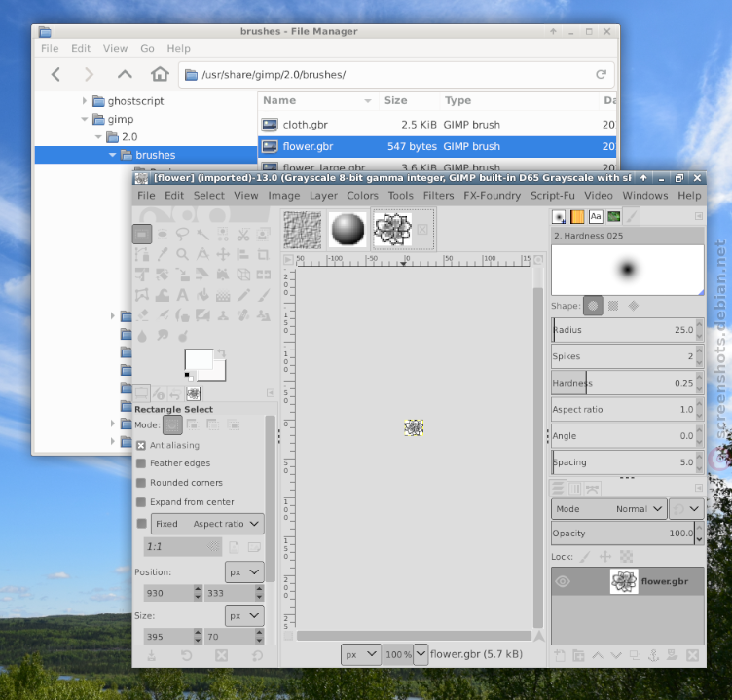This screenshot has height=700, width=732.
Task: Select the Scissors Select tool
Action: click(x=243, y=234)
